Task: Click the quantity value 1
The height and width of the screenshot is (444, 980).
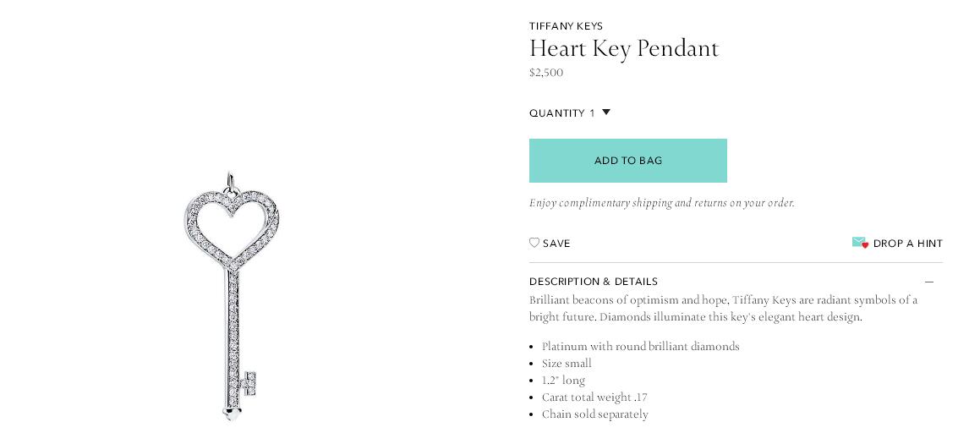Action: click(x=593, y=113)
